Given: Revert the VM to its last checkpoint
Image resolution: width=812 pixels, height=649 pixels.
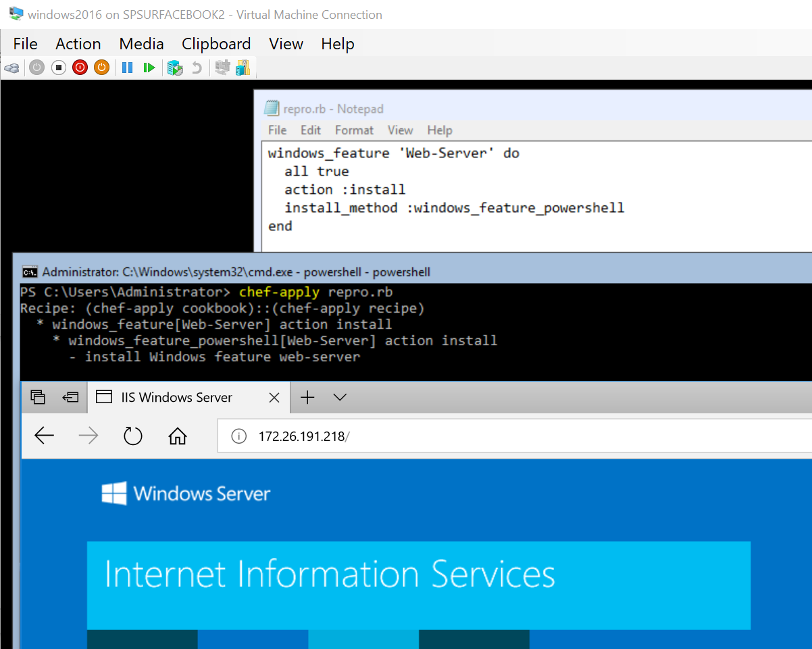Looking at the screenshot, I should pos(197,67).
